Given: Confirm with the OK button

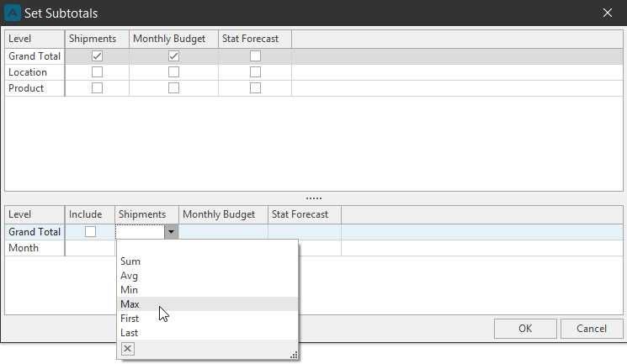Looking at the screenshot, I should [525, 329].
